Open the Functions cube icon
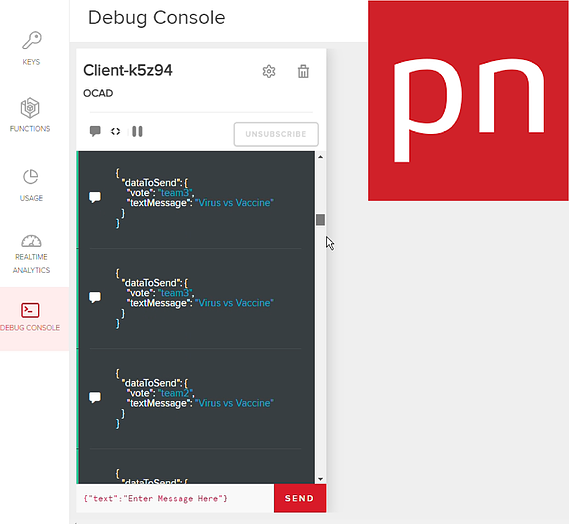 [30, 107]
